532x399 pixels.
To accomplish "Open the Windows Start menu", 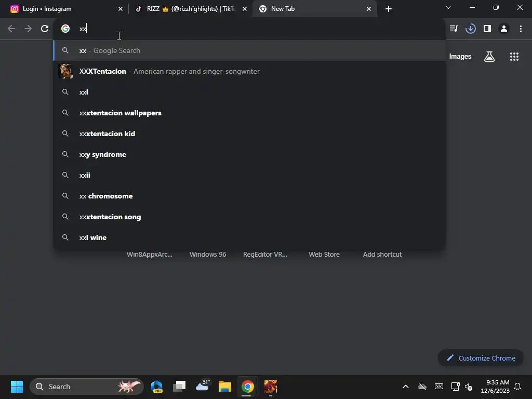I will 17,387.
